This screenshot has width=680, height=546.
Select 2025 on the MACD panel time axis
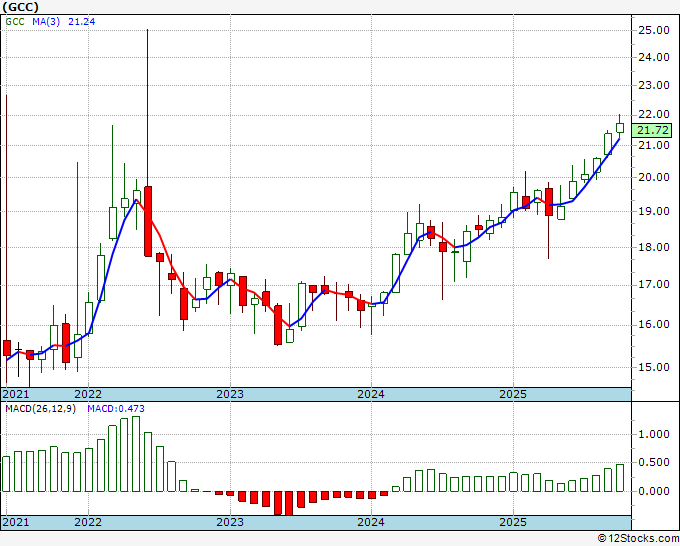(512, 523)
